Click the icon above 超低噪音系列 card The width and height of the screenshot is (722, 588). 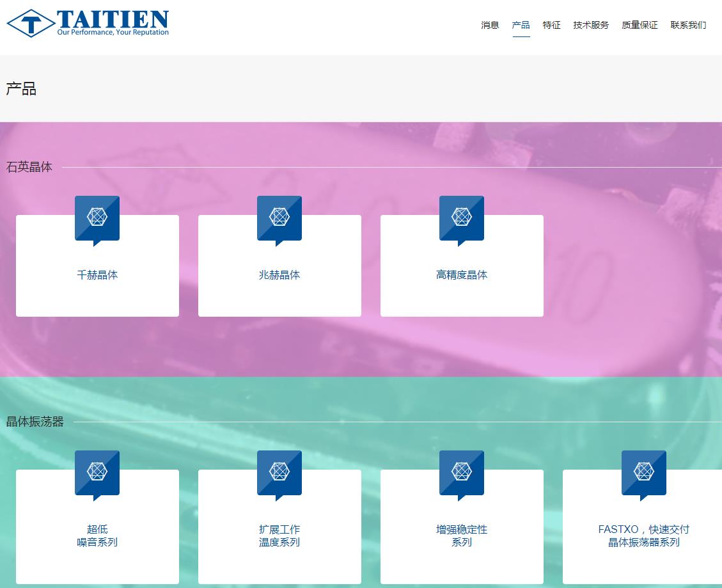tap(97, 472)
